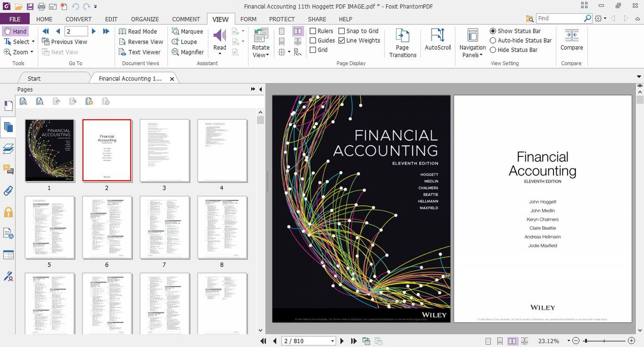Screen dimensions: 644x347
Task: Jump to first page in ribbon
Action: coord(46,31)
